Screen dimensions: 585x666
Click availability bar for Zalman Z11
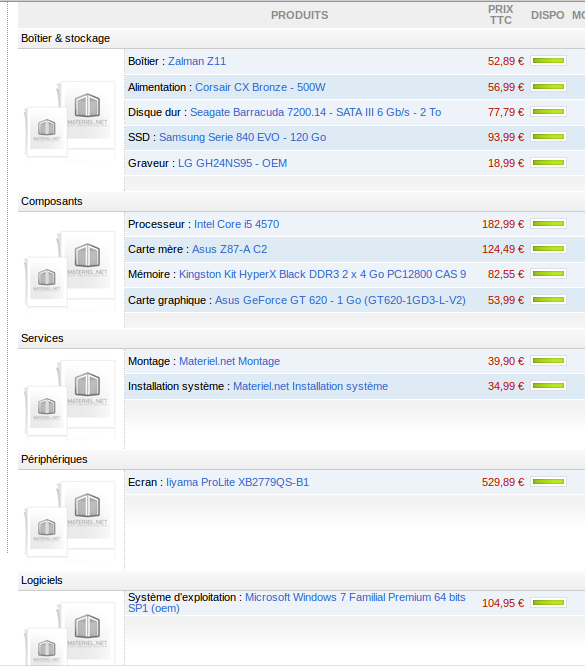click(548, 61)
